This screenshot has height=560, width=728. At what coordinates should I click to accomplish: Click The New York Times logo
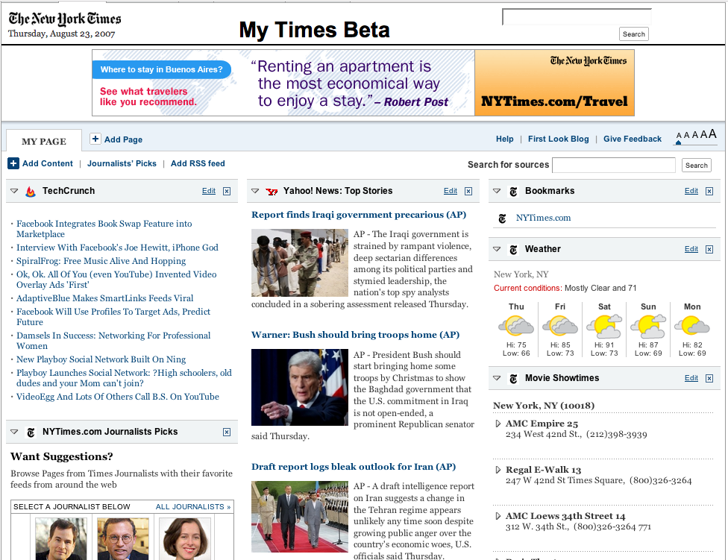tap(65, 19)
